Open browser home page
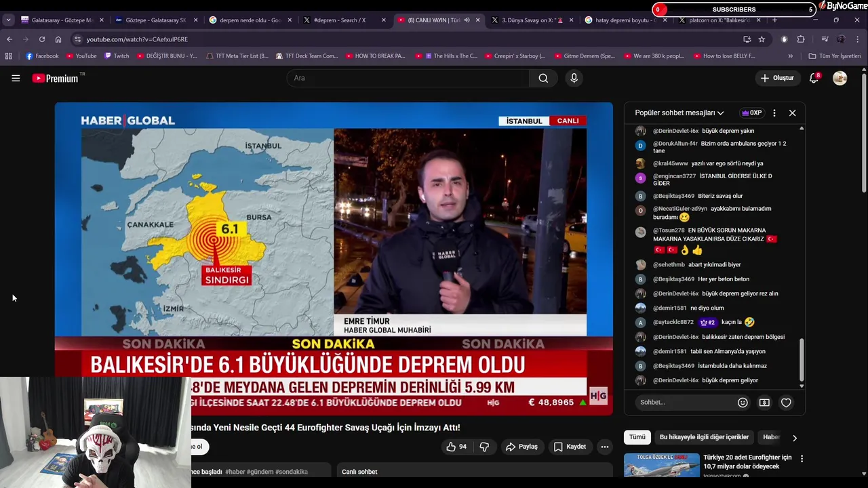Viewport: 868px width, 488px height. (x=58, y=39)
